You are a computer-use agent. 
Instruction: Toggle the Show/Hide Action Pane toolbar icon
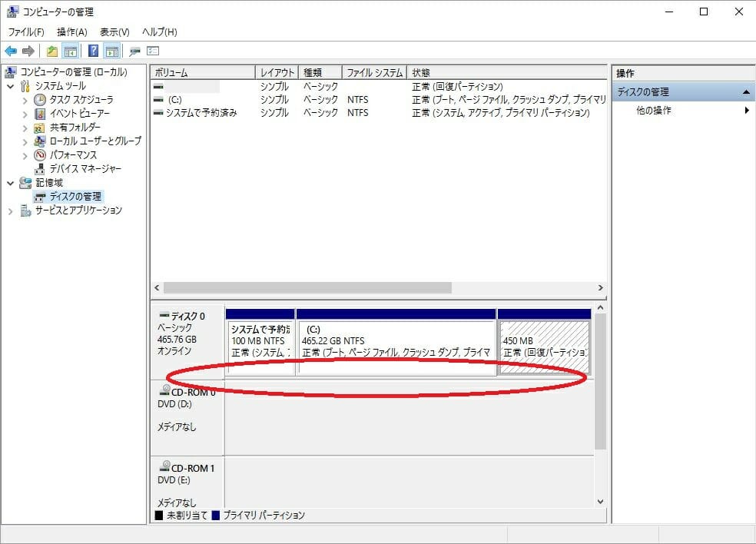point(112,51)
